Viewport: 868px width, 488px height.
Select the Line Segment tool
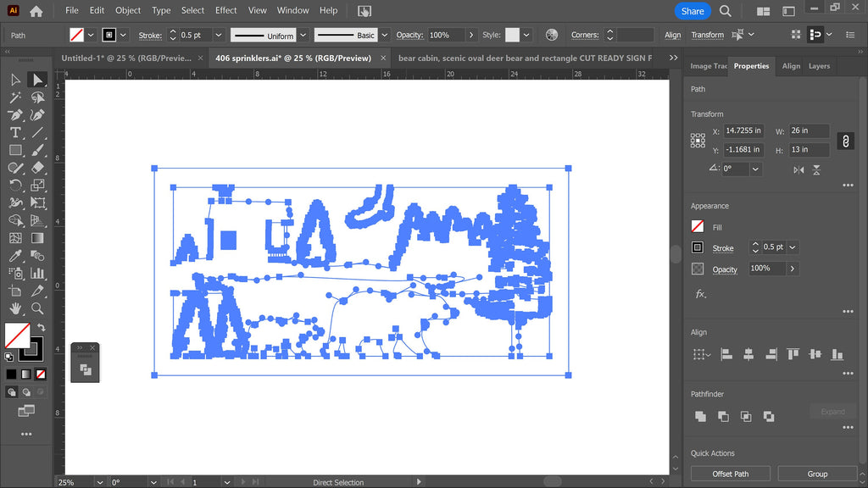pos(37,133)
